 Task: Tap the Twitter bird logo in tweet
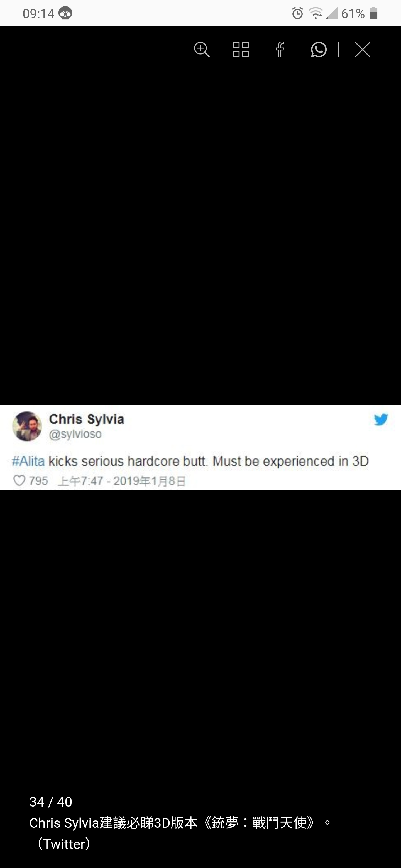[381, 420]
